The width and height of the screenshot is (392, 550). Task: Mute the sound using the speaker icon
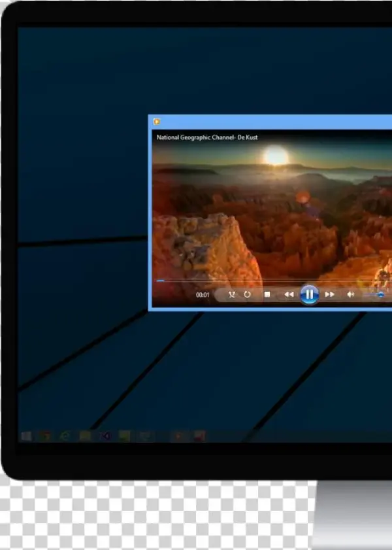point(350,295)
